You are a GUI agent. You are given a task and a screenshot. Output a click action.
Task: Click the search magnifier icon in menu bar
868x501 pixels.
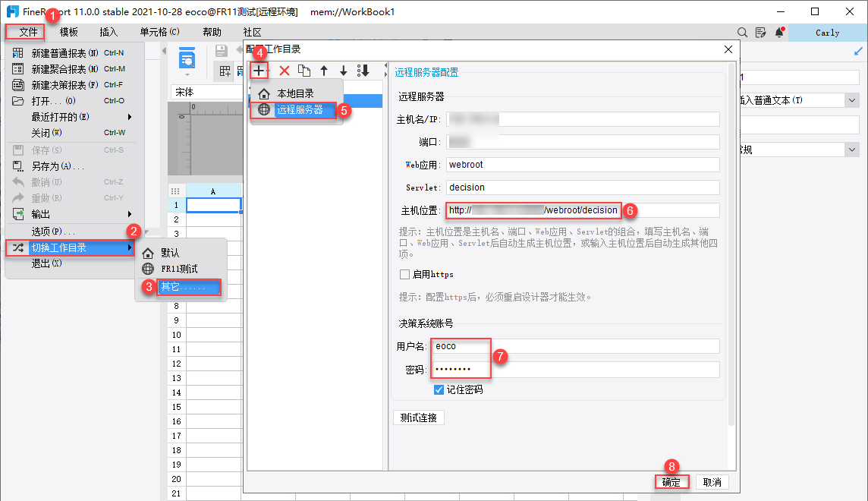tap(742, 33)
